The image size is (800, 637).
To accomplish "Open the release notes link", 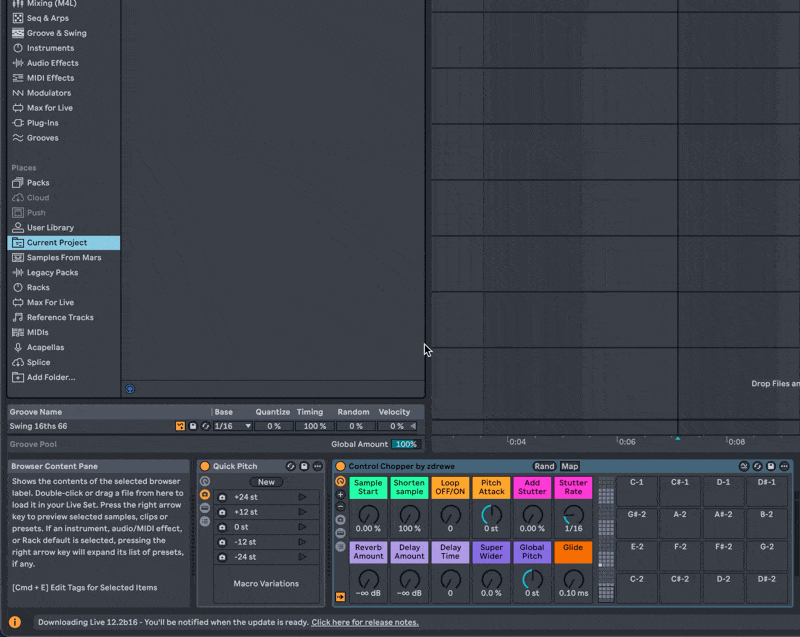I will (365, 622).
